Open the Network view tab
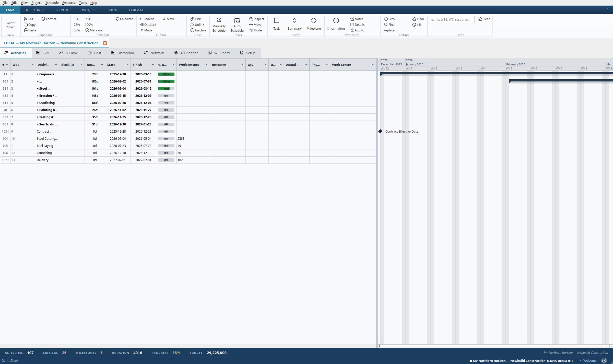This screenshot has width=613, height=364. (154, 53)
